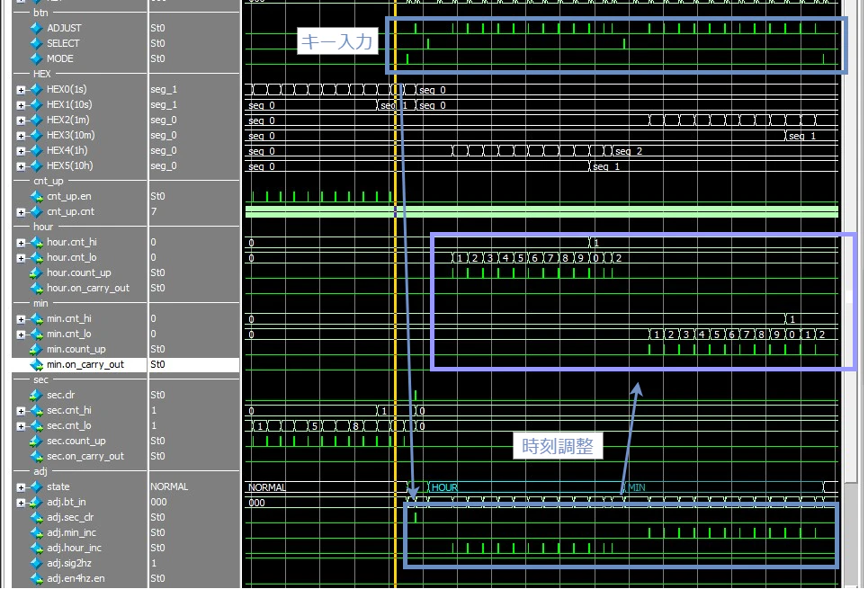Click the sec.clr signal icon
Viewport: 868px width, 589px height.
(x=37, y=396)
